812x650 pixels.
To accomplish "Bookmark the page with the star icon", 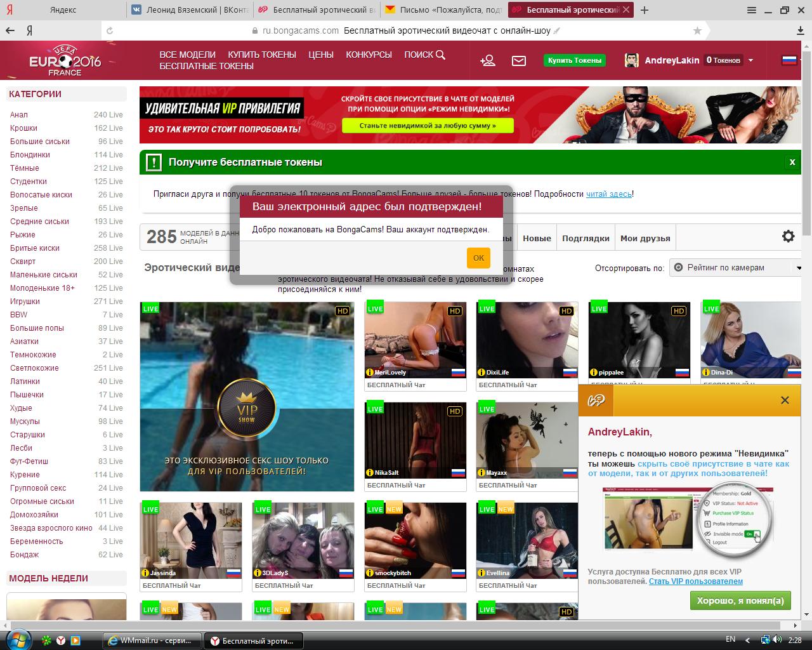I will click(698, 30).
